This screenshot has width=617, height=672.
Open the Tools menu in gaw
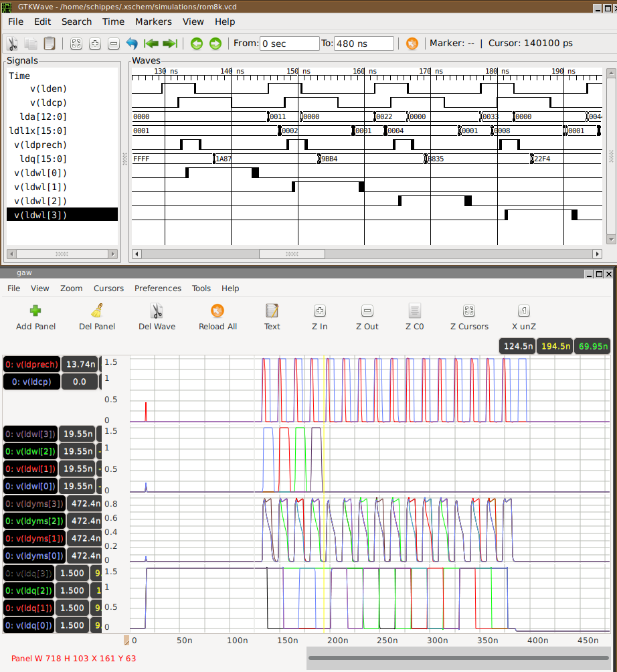tap(201, 288)
